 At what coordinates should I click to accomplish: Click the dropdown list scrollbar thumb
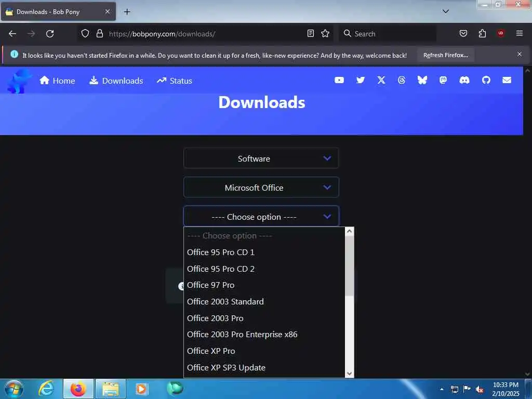pos(349,266)
